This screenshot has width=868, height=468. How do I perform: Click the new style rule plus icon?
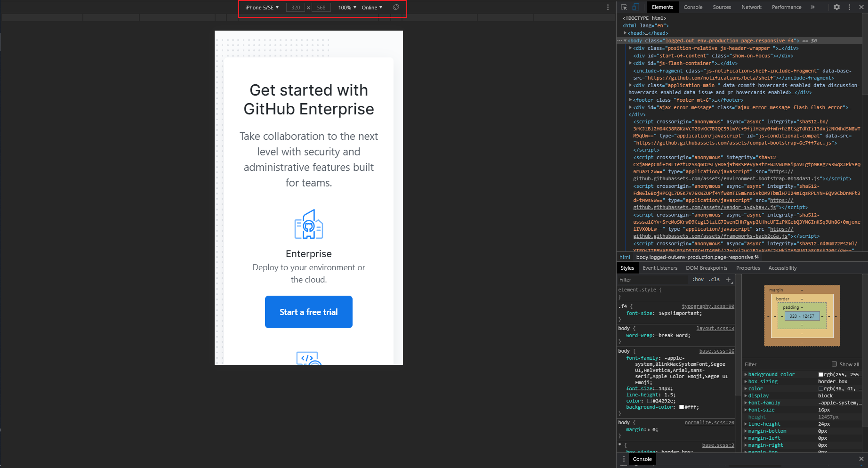728,280
